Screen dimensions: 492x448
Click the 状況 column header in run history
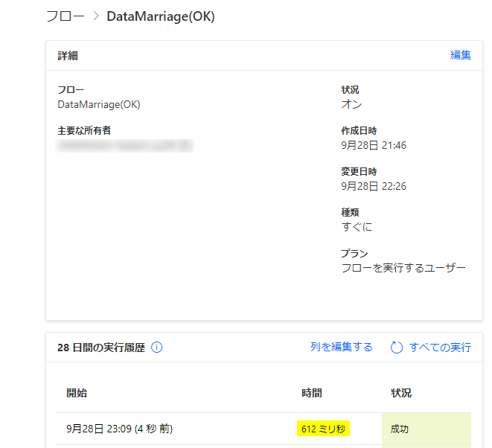point(401,393)
